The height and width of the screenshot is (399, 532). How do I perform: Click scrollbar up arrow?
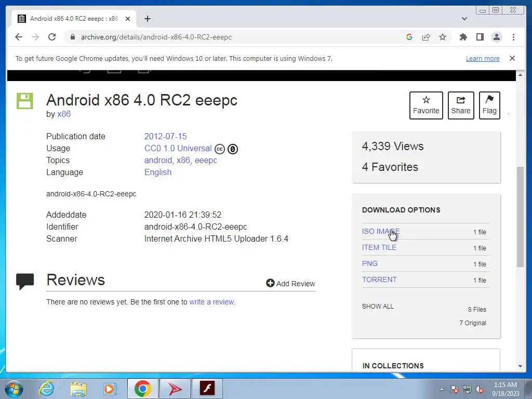[520, 75]
